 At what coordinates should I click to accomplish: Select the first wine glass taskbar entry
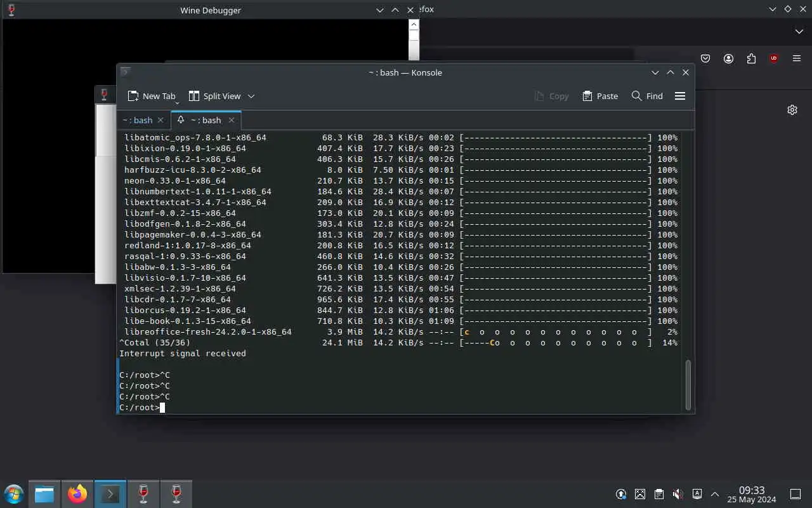[143, 494]
